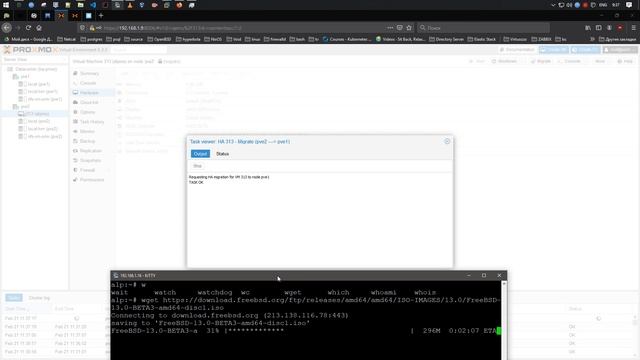
Task: Click the KiTTY terminal title bar icon
Action: [116, 276]
